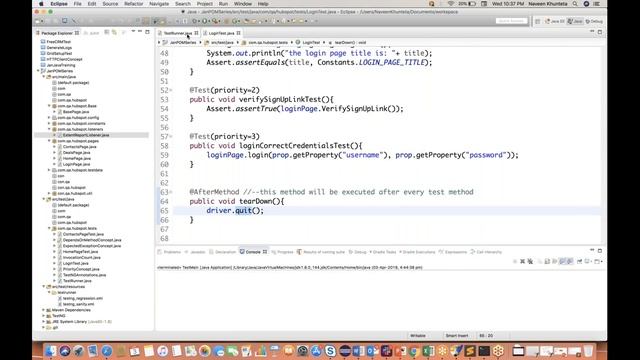Screen dimensions: 640x360
Task: Select LoginPage.java file
Action: [76, 164]
